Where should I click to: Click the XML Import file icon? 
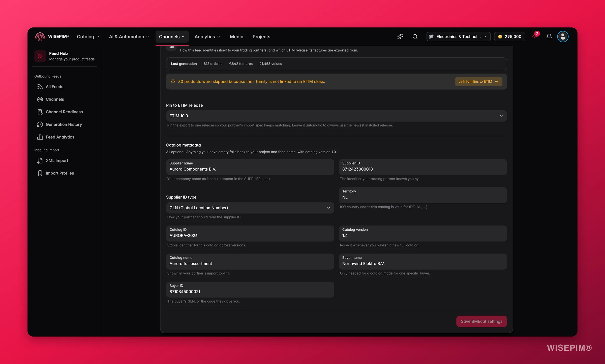point(40,160)
